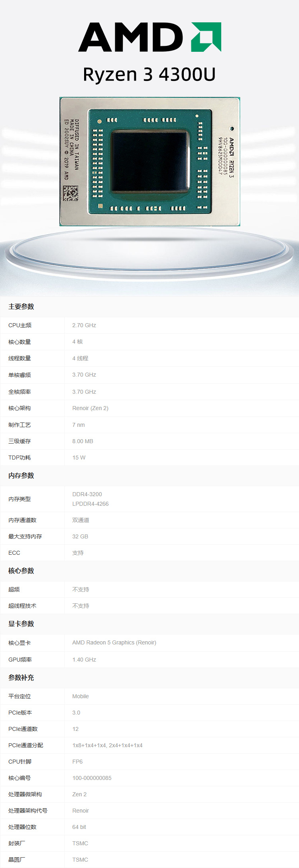Select the 显卡参数 section header

point(21,624)
